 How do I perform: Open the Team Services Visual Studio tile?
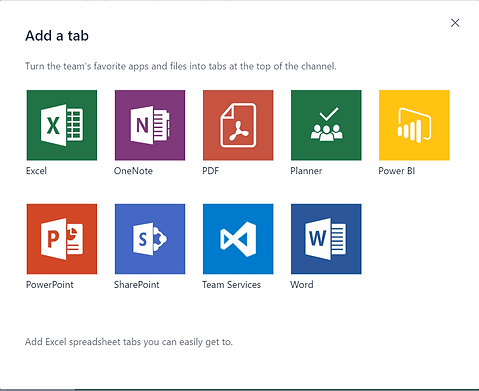(238, 239)
